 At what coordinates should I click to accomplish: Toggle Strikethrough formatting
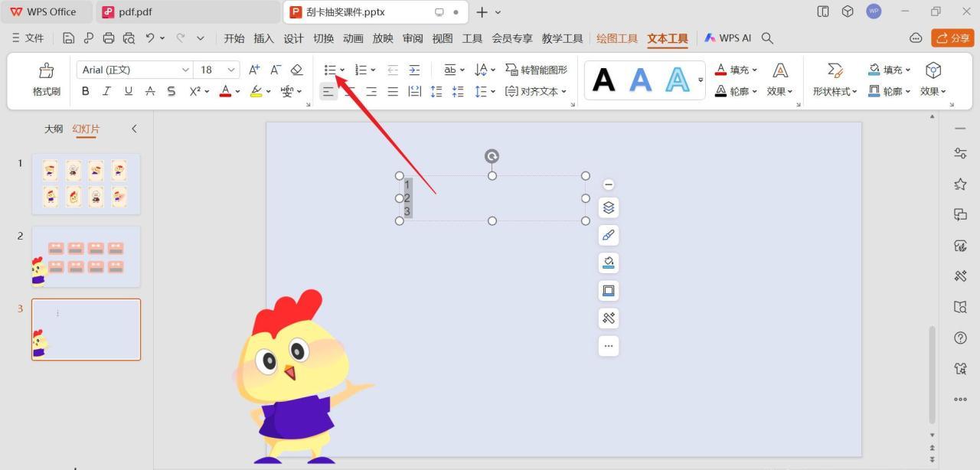[150, 91]
